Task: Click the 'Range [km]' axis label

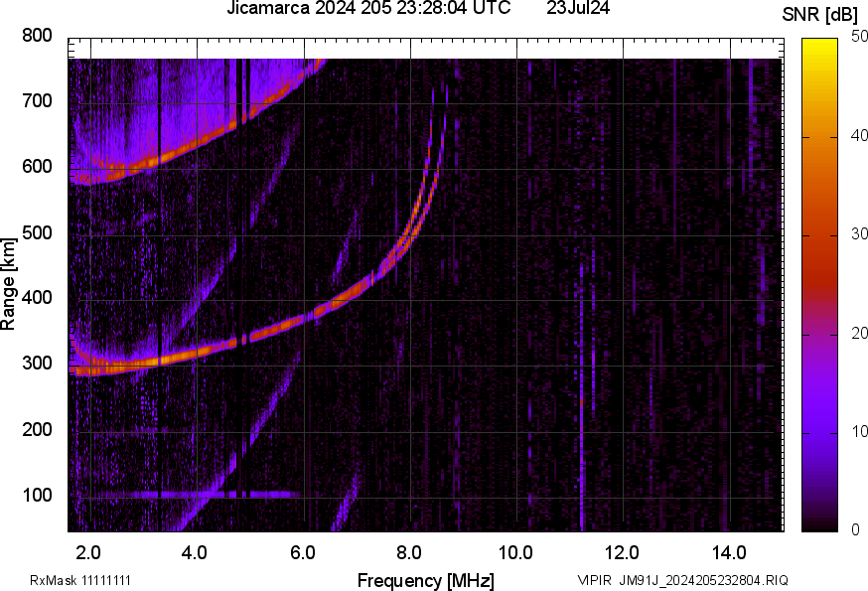Action: coord(8,284)
